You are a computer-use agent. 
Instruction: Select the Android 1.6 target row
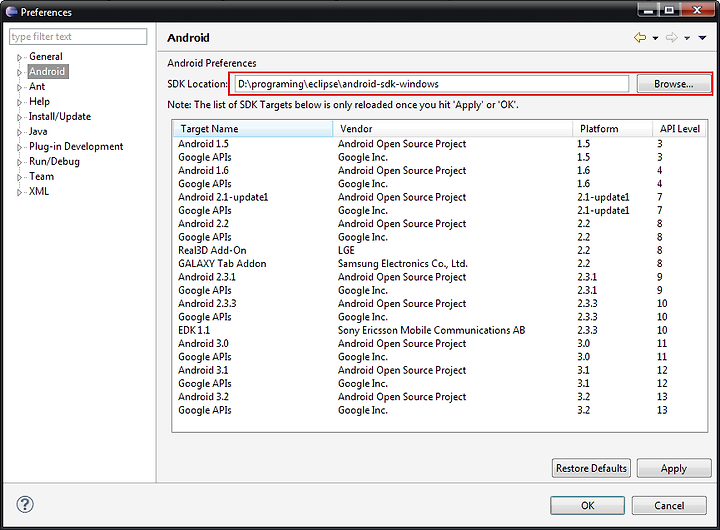click(440, 170)
